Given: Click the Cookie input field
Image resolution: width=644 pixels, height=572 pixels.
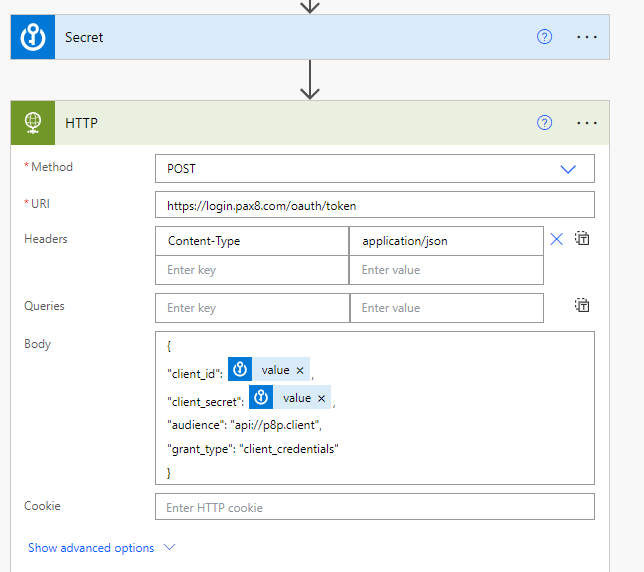Looking at the screenshot, I should click(374, 507).
